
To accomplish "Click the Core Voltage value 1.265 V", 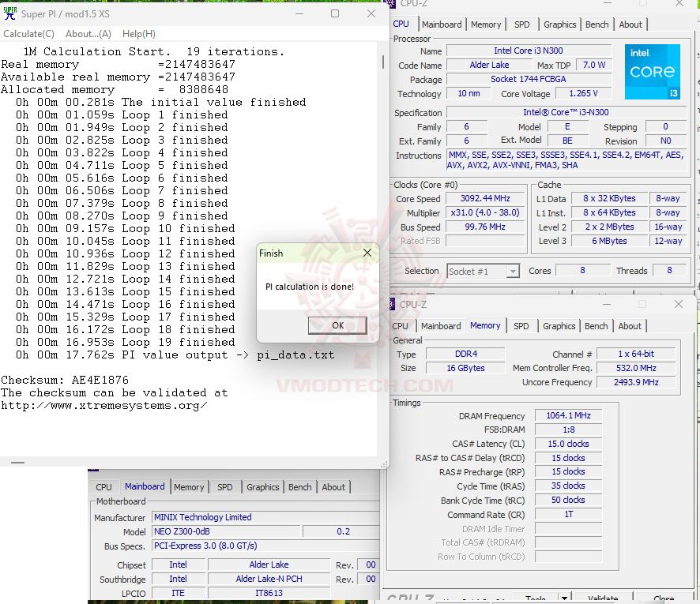I will tap(583, 94).
